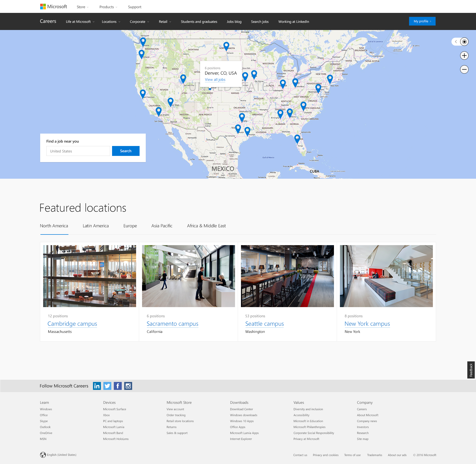Click the United States location input field
The image size is (476, 464).
click(78, 151)
